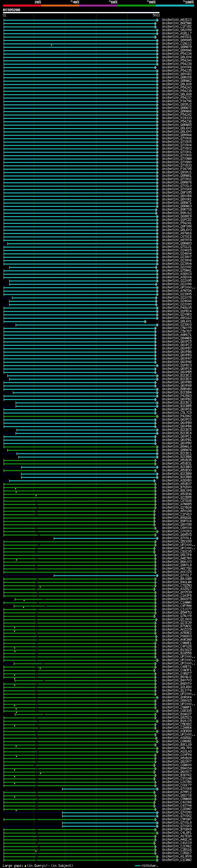197x868 pixels.
Task: Open hit UniRef100_A4S521
Action: pos(177,37)
